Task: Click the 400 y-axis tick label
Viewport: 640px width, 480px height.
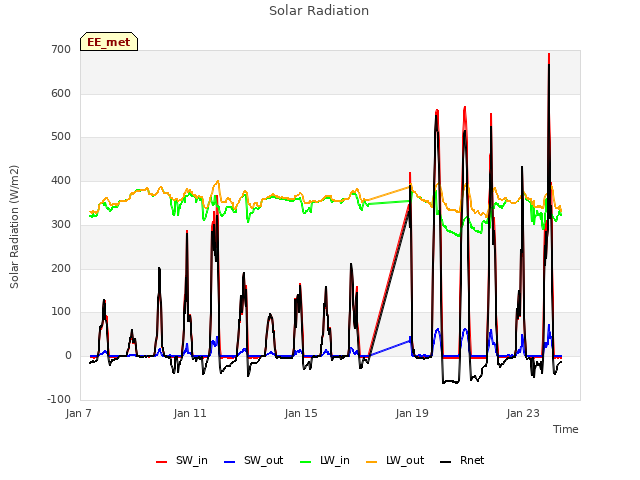Action: coord(61,180)
